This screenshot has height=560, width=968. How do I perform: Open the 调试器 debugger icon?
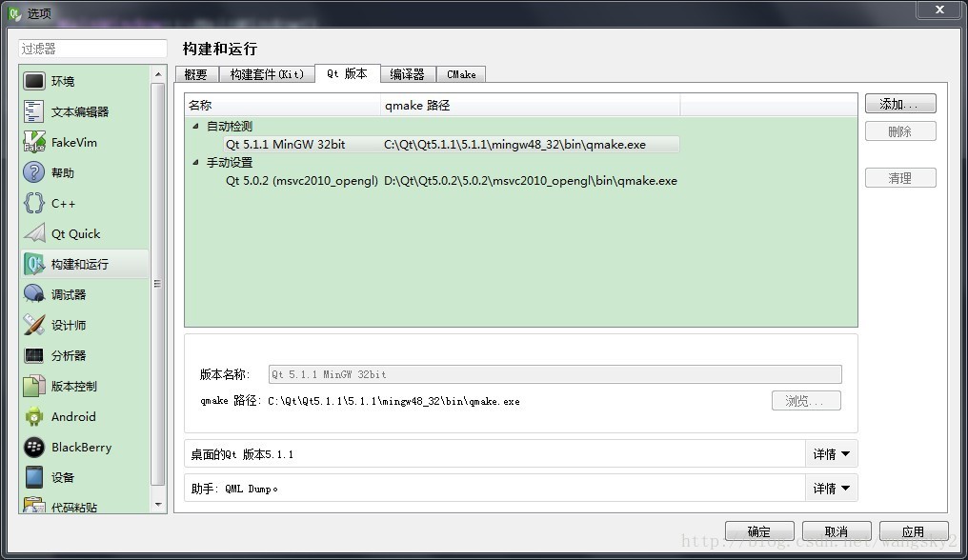34,294
